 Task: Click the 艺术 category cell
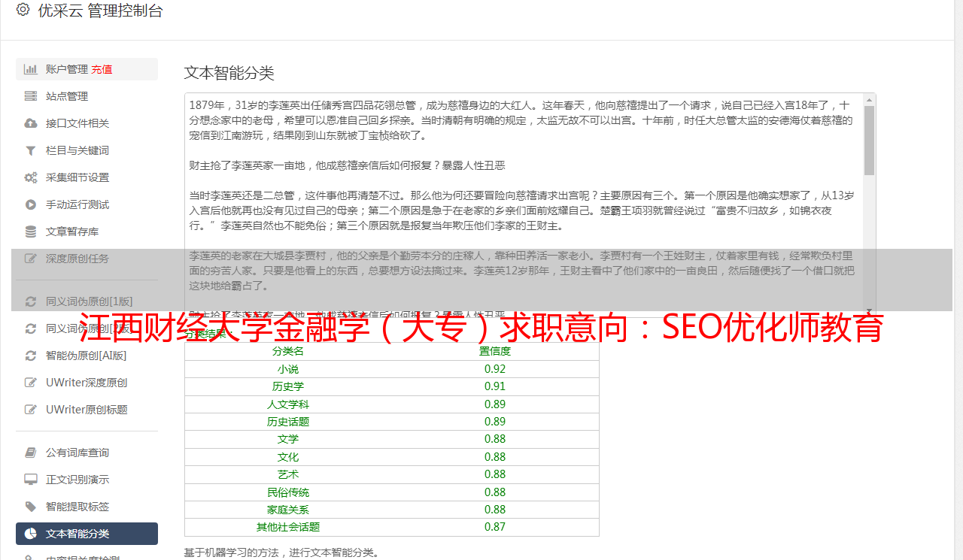[288, 474]
